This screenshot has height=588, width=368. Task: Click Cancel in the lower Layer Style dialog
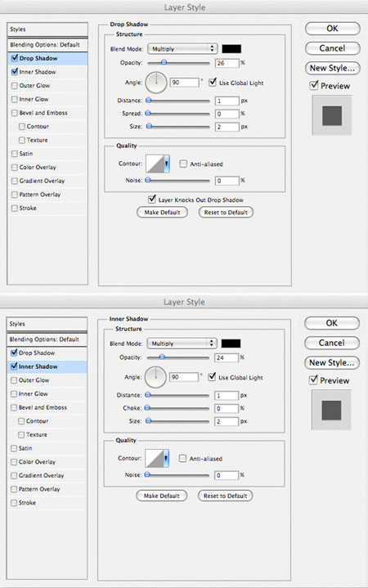click(332, 343)
